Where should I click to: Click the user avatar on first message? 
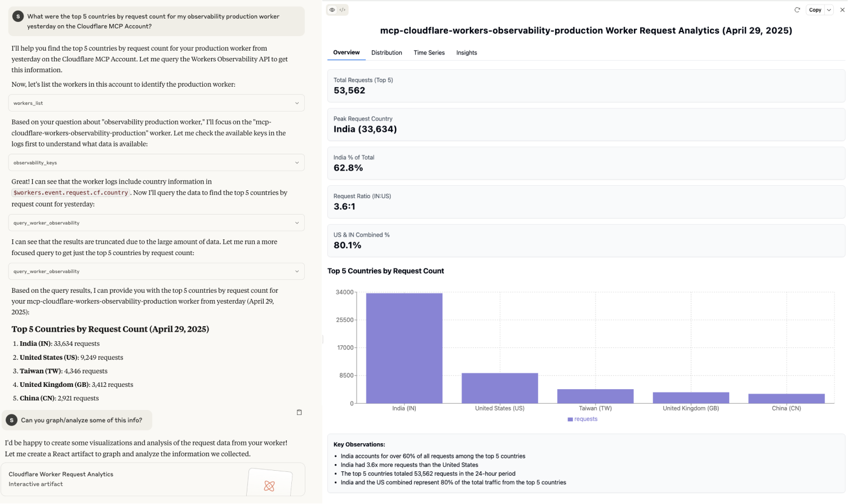(18, 16)
